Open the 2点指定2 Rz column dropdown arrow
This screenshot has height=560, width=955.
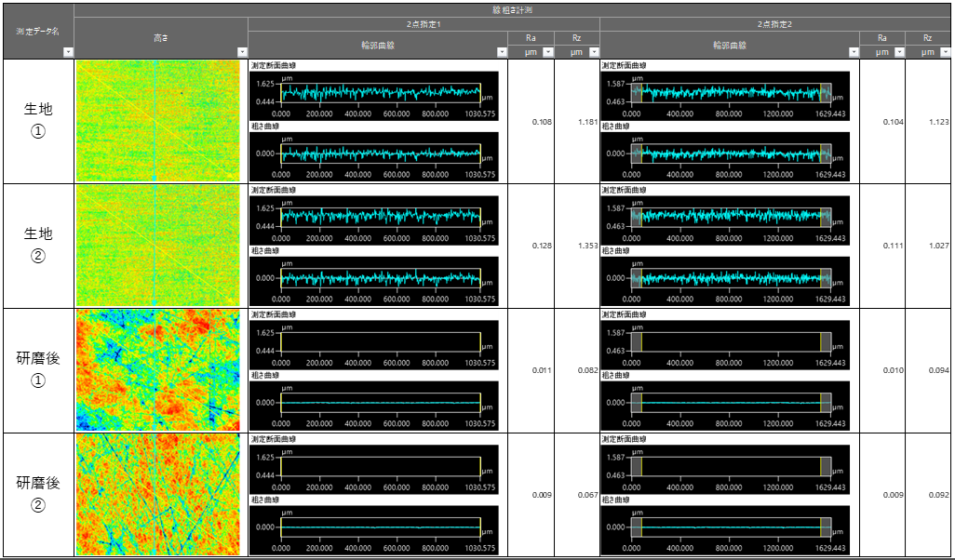945,52
